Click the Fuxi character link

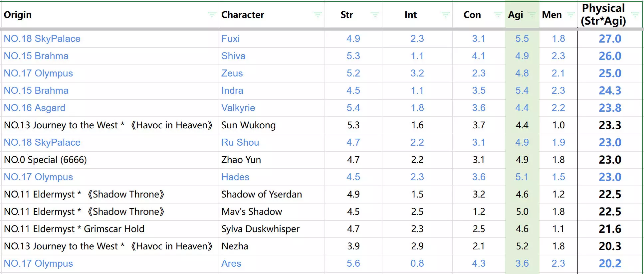click(x=230, y=39)
